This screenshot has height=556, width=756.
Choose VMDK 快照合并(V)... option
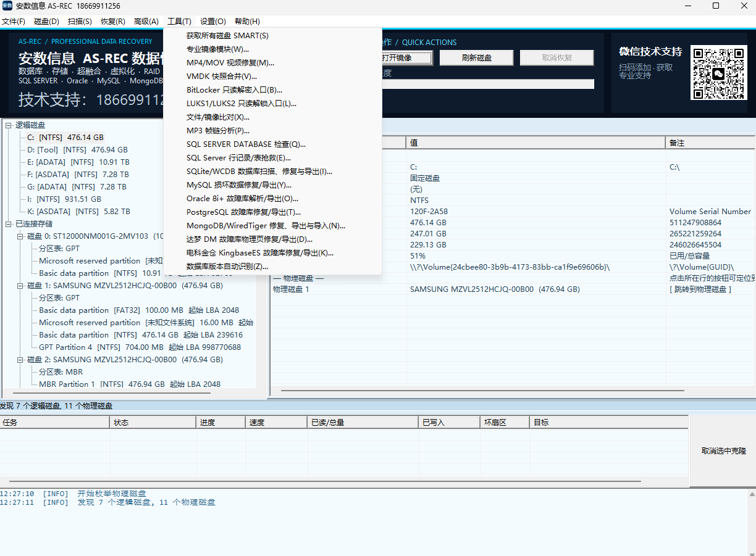click(273, 77)
